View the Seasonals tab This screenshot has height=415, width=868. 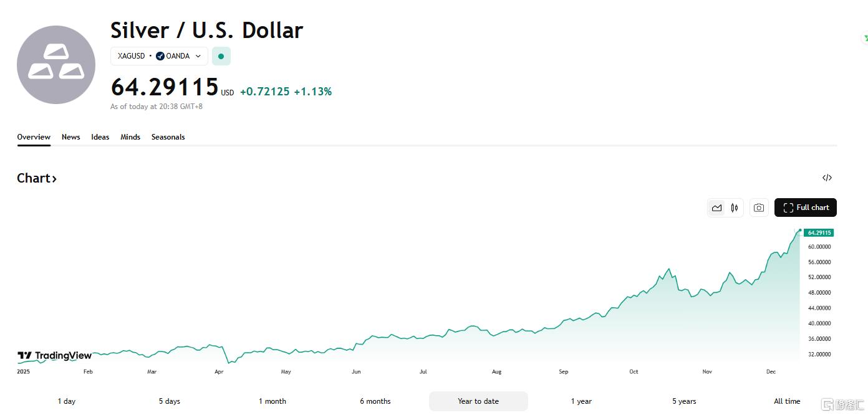168,137
